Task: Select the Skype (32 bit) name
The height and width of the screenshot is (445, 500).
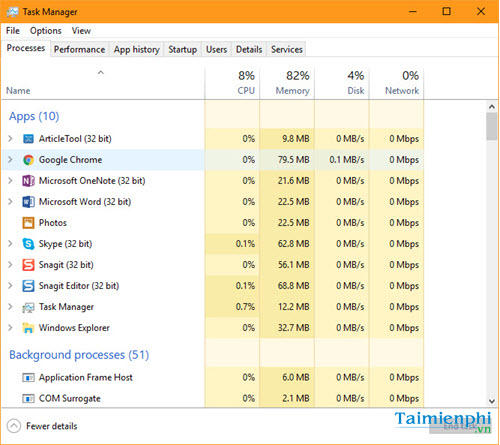Action: (65, 244)
